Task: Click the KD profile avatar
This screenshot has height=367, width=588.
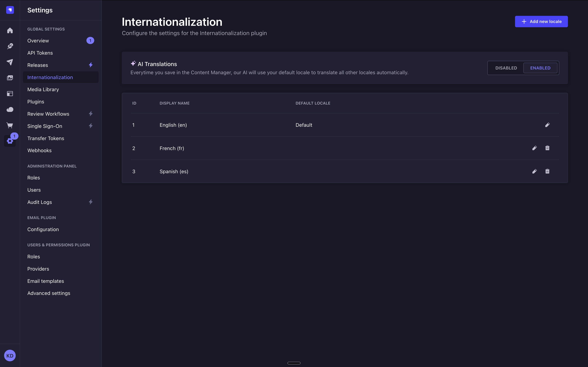Action: (x=10, y=355)
